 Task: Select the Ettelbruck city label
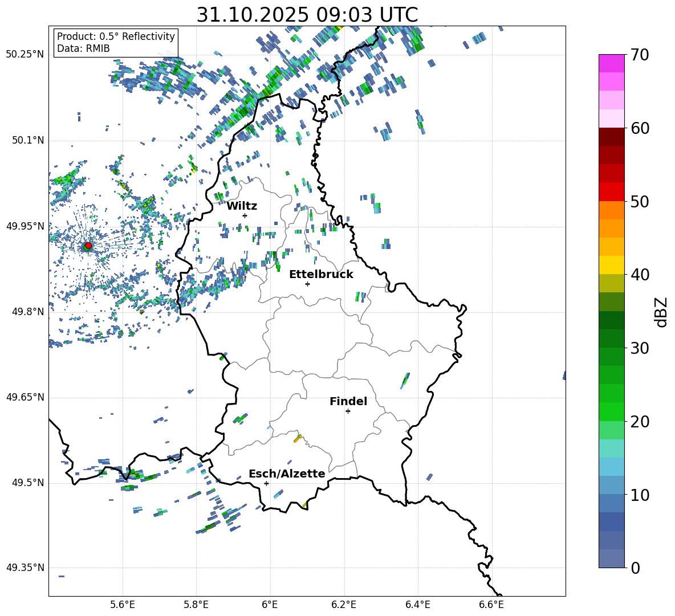click(x=321, y=275)
